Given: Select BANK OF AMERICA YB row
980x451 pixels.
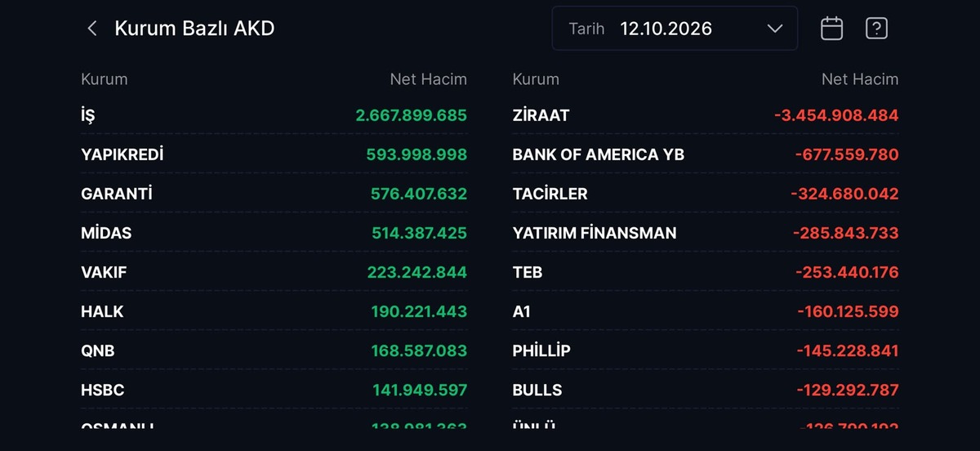Looking at the screenshot, I should click(706, 154).
